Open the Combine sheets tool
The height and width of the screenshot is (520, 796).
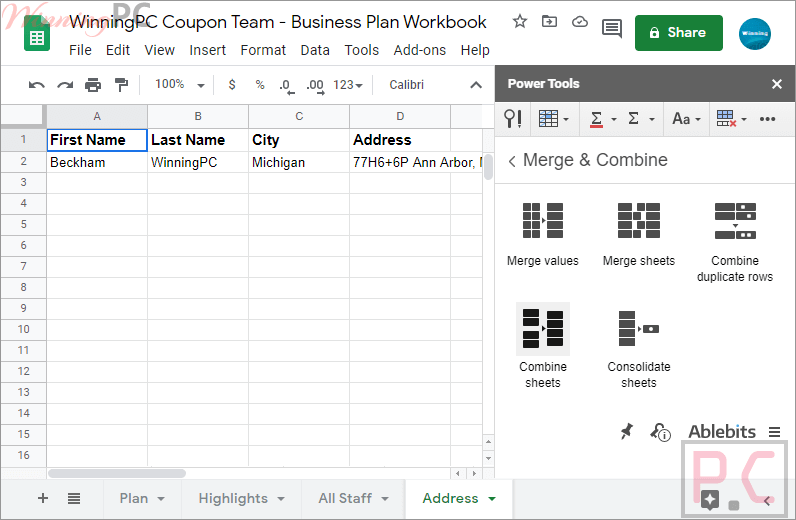543,346
